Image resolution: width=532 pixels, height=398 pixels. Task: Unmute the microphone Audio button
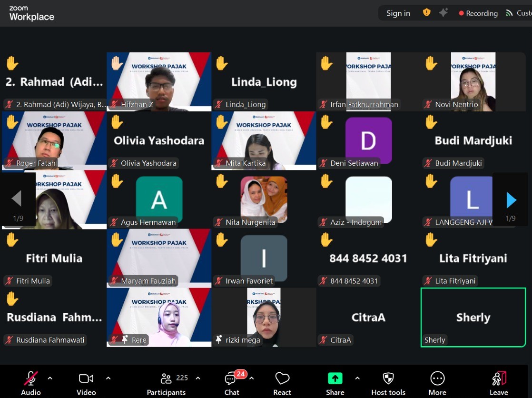31,378
